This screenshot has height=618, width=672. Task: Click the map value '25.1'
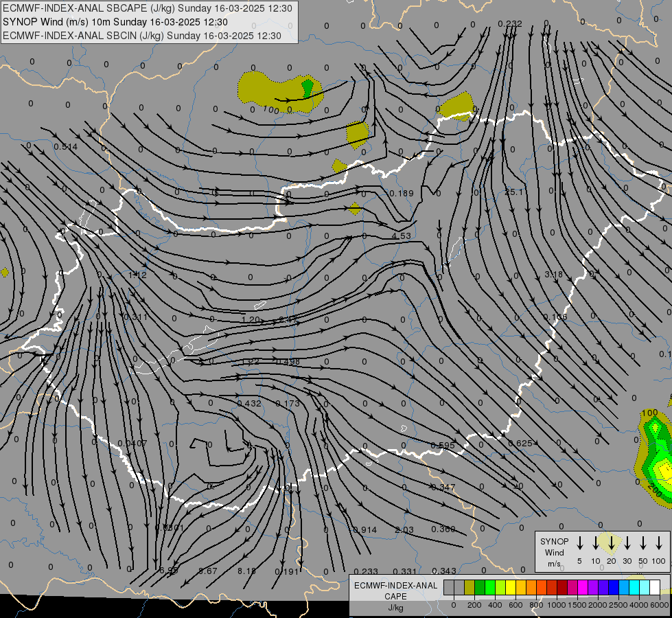coord(513,192)
